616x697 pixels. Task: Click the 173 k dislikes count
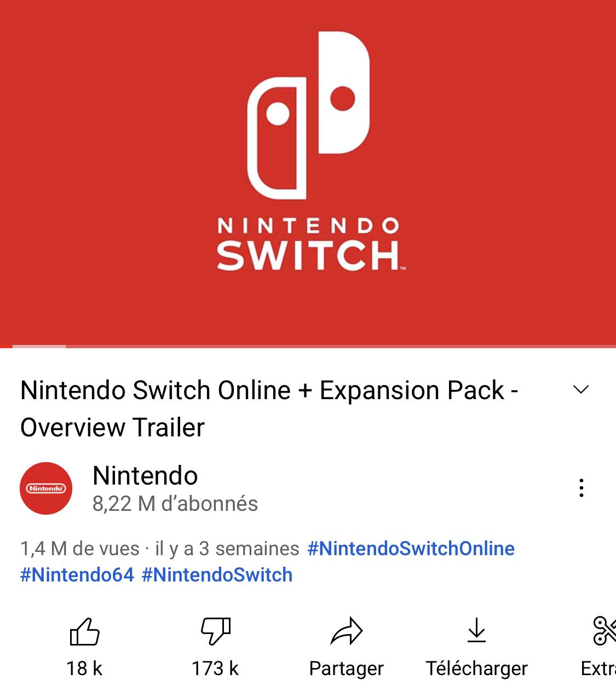pos(215,669)
